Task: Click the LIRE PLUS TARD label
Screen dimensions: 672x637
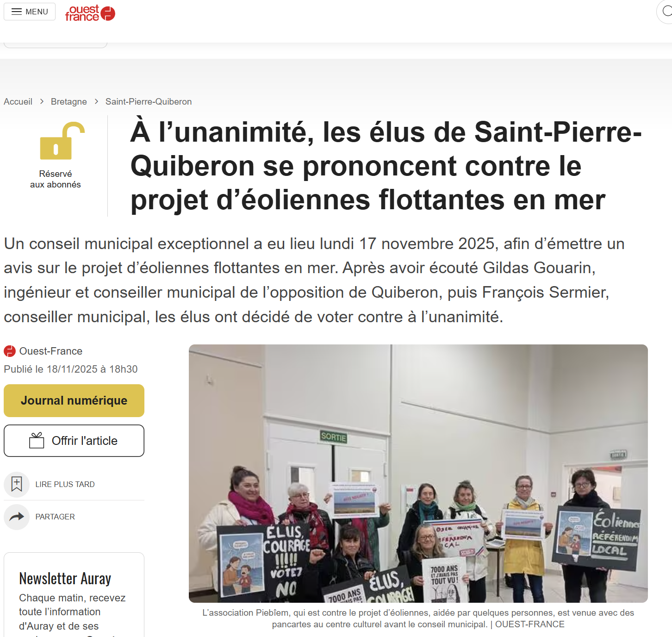Action: (65, 484)
